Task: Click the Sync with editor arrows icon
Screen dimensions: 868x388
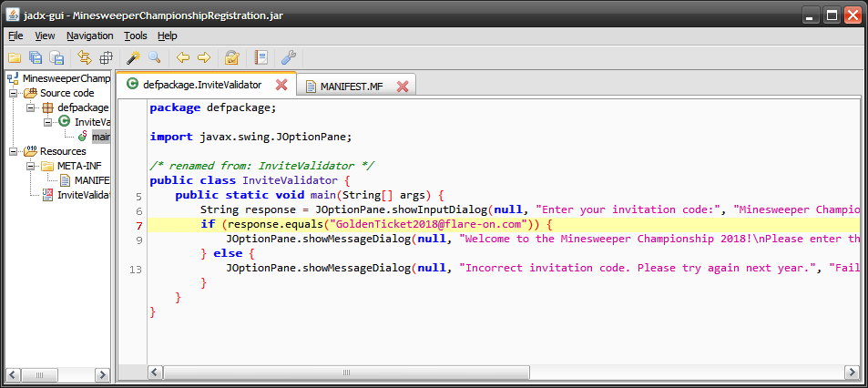Action: 85,57
